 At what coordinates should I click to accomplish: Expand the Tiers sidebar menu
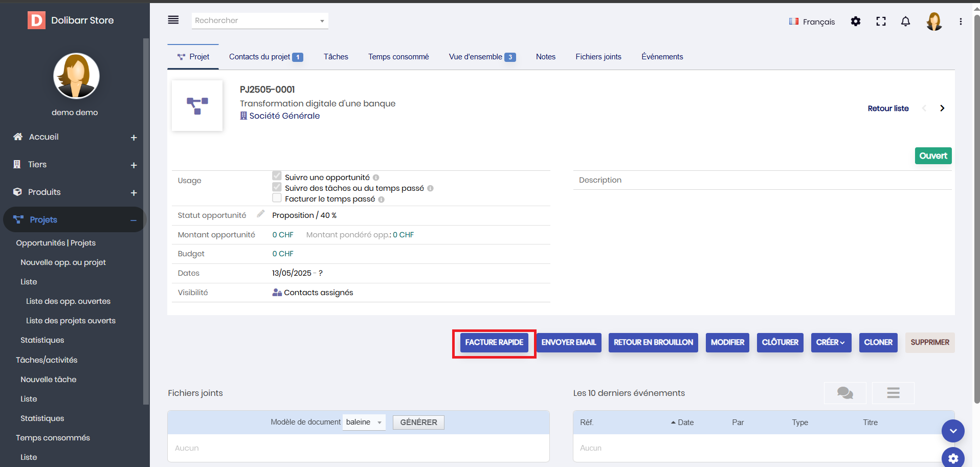(x=133, y=165)
